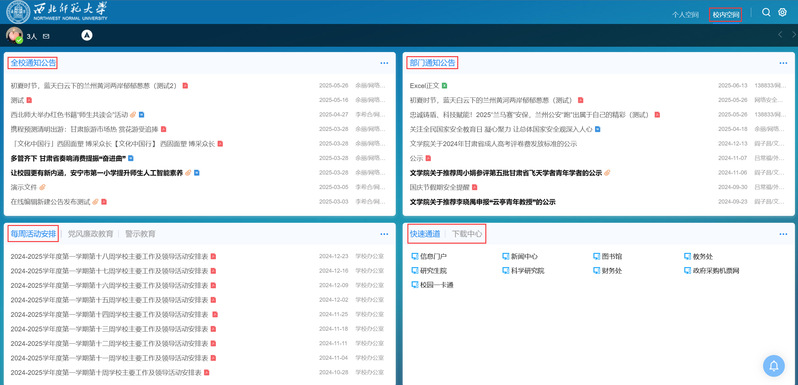Open 信息门户 quick link
This screenshot has height=385, width=798.
[x=429, y=256]
